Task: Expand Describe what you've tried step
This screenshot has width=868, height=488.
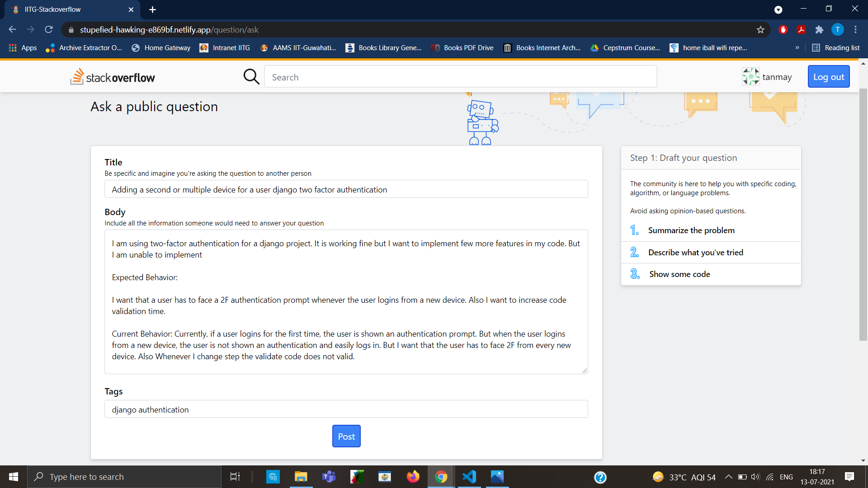Action: pos(695,253)
